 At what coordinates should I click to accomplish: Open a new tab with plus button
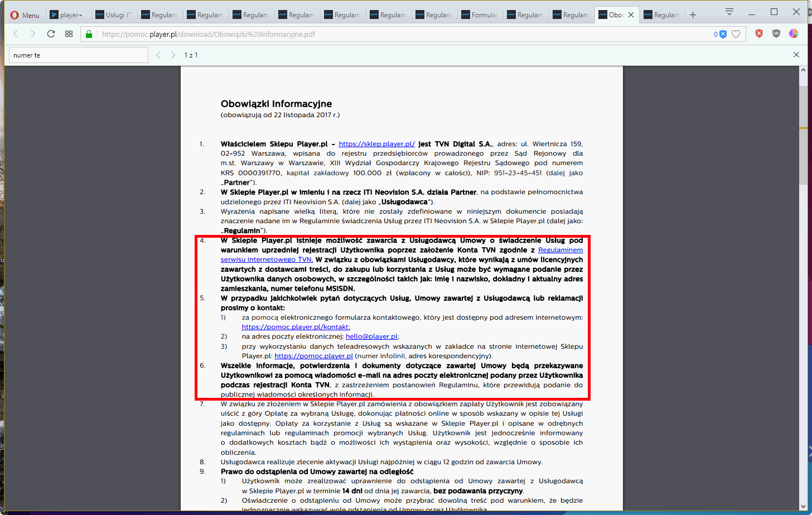[693, 15]
